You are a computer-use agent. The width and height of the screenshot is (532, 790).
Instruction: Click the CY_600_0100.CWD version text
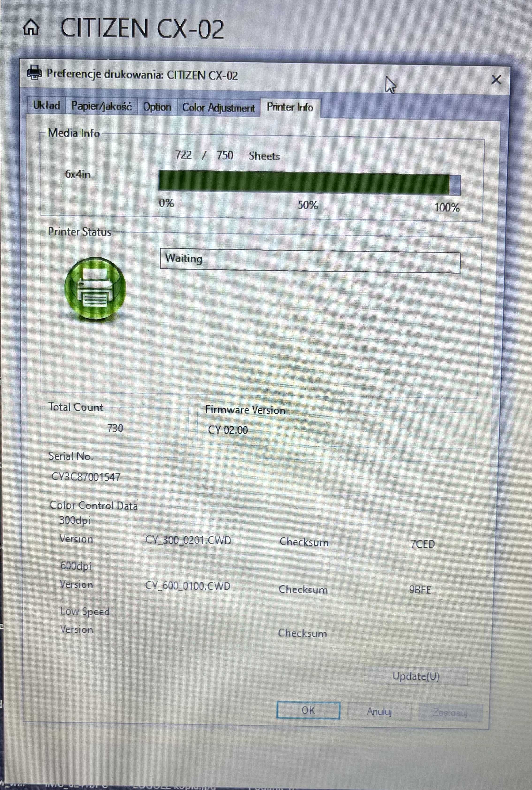(x=188, y=586)
